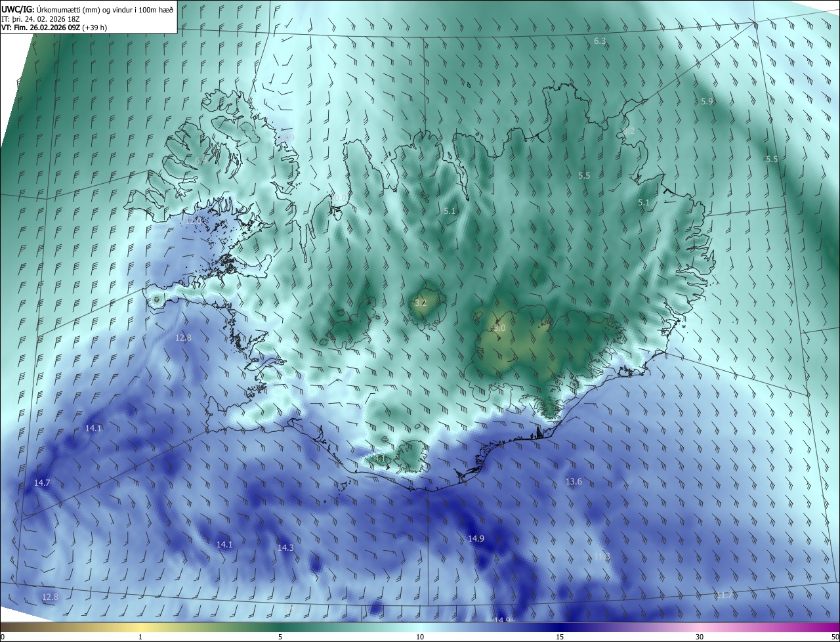Click the initial time line 'IT: þri. 24. 02. 2026 18Z'

tap(41, 19)
